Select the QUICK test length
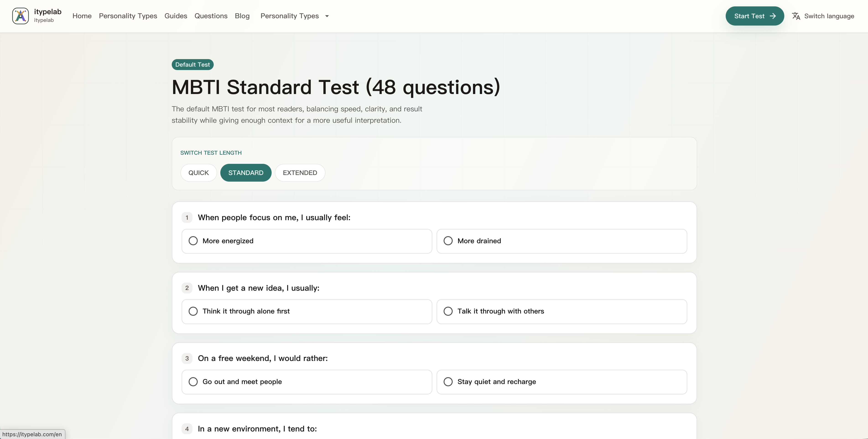Viewport: 868px width, 439px height. click(x=198, y=173)
